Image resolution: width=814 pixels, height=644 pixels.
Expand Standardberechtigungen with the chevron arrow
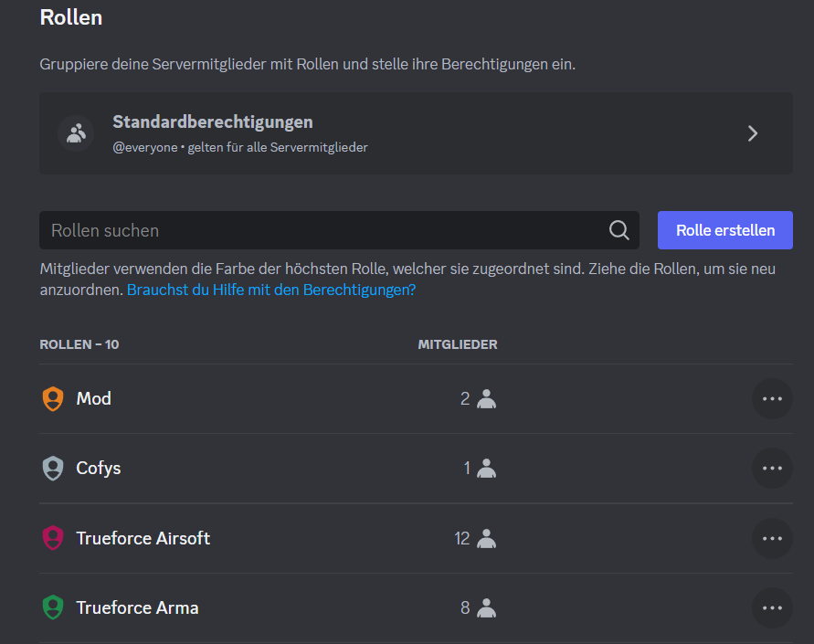tap(753, 133)
